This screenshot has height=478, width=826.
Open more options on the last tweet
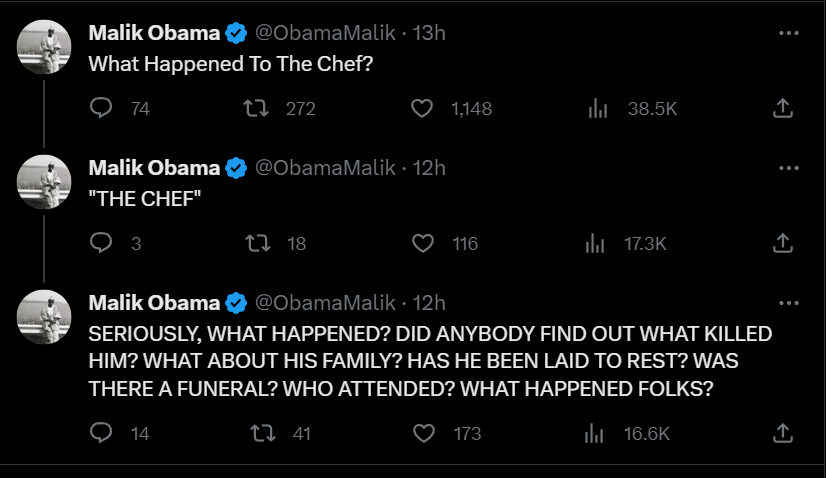(x=789, y=303)
